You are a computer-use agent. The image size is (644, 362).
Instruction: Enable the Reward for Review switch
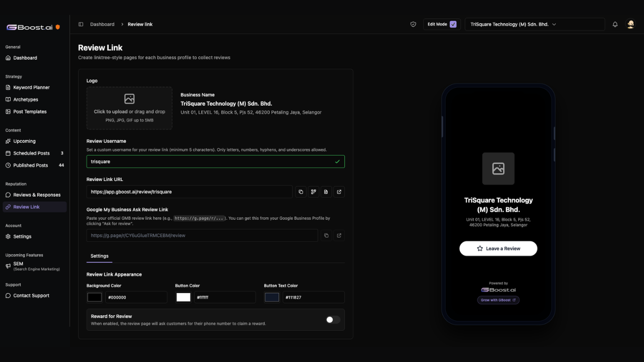333,320
